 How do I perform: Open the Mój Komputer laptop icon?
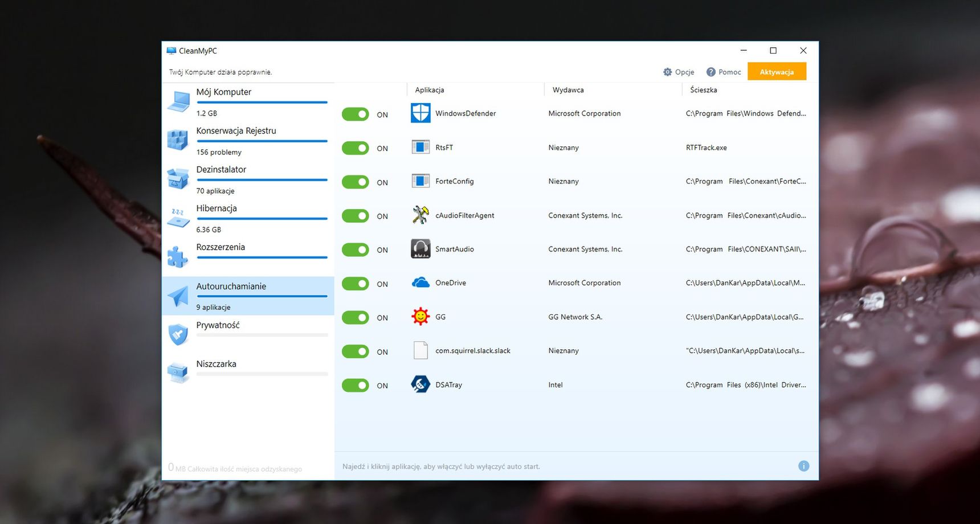pyautogui.click(x=179, y=101)
